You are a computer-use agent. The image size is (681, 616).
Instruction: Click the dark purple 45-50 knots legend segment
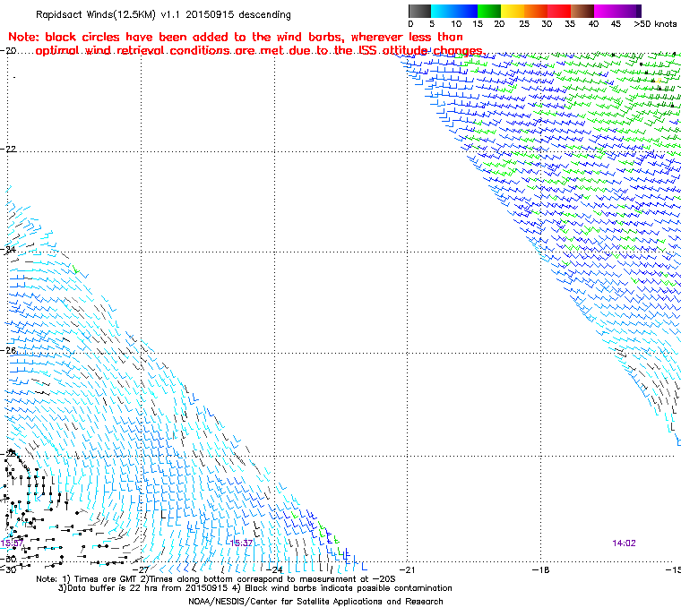click(629, 12)
